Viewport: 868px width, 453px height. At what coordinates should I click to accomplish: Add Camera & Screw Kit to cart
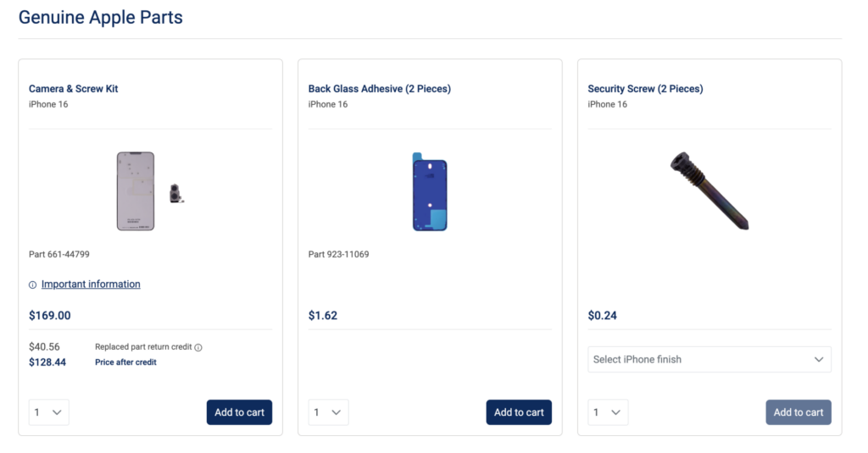point(239,412)
